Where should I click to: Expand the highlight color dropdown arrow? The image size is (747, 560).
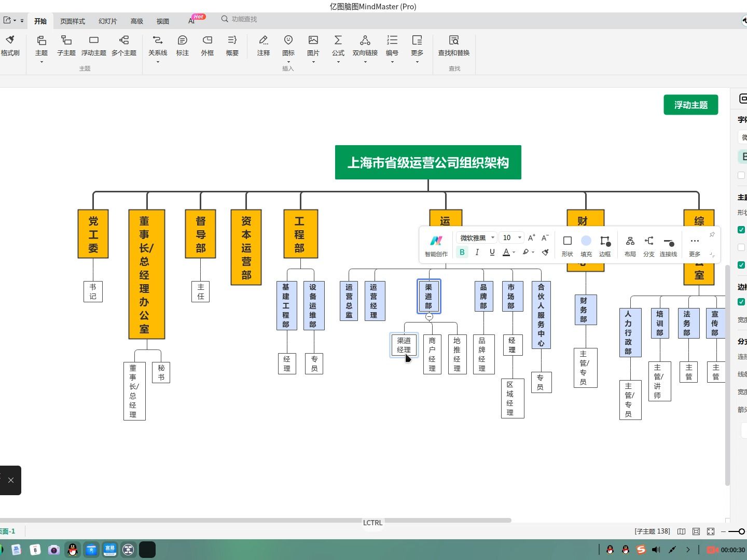click(533, 253)
